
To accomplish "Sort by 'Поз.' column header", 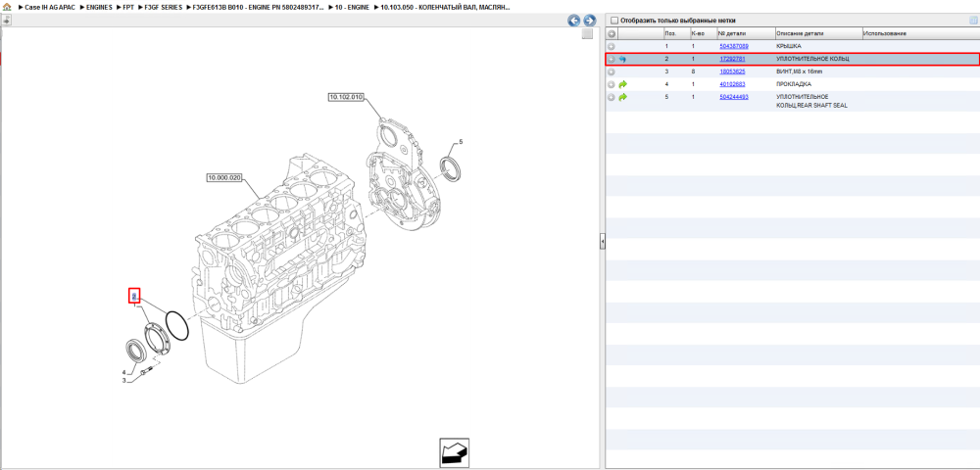I will (675, 33).
